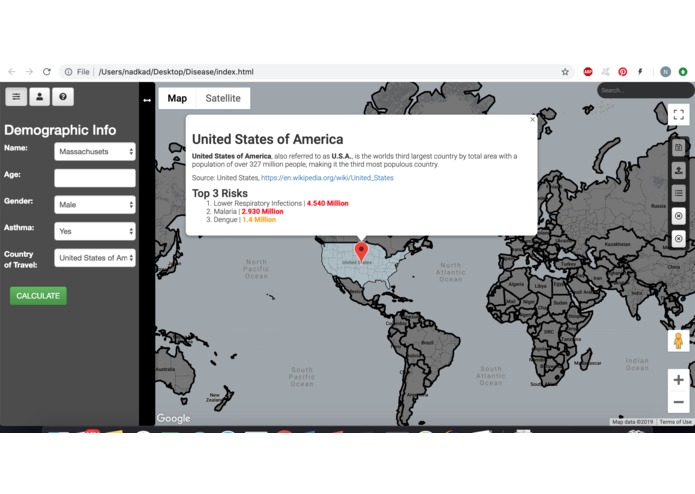The height and width of the screenshot is (494, 695).
Task: Open the Wikipedia United_States link
Action: point(327,178)
